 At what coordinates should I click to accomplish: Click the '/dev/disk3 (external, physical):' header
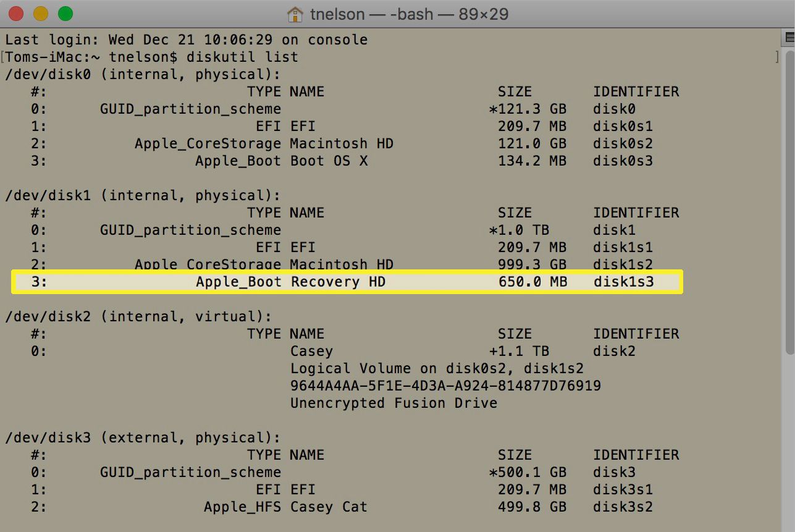[x=143, y=438]
